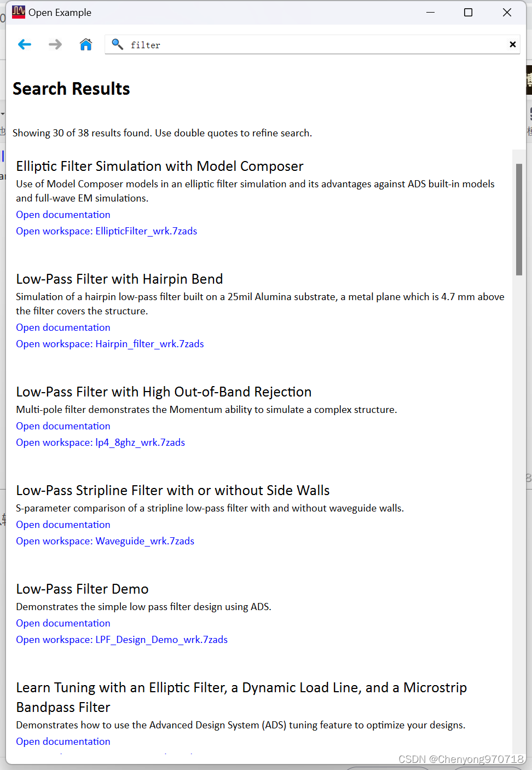Image resolution: width=532 pixels, height=770 pixels.
Task: Open documentation for Hairpin Bend filter
Action: click(x=62, y=327)
